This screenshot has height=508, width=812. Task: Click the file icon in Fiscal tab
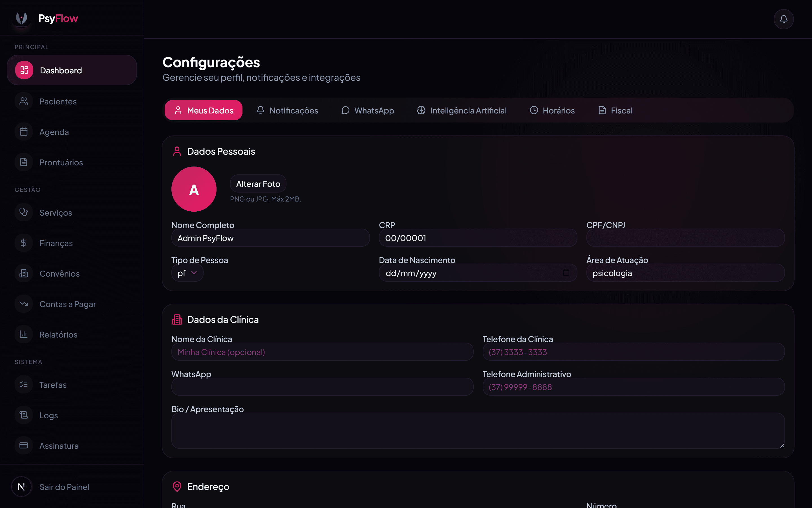(602, 110)
